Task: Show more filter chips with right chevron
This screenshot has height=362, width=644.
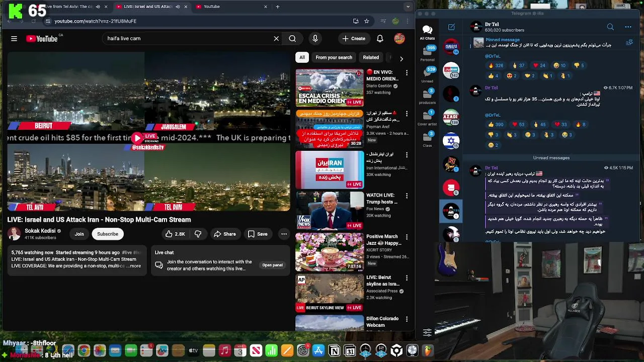Action: click(401, 59)
